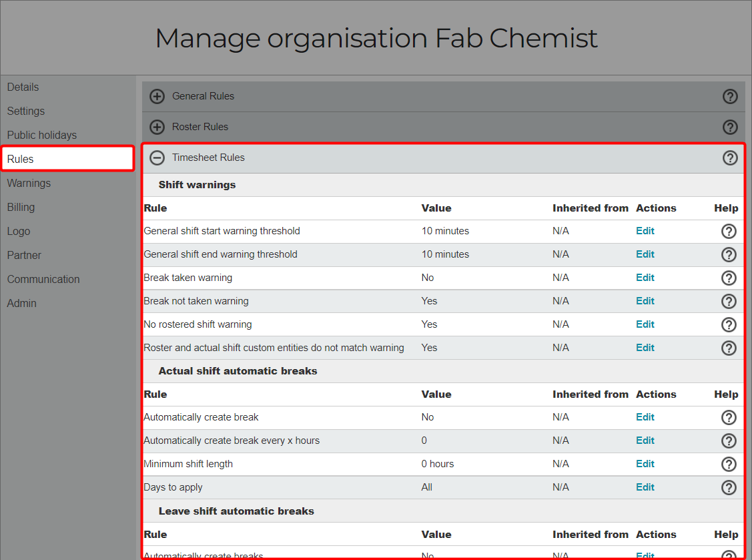Click the General shift start warning threshold rule name
The height and width of the screenshot is (560, 752).
click(x=222, y=231)
